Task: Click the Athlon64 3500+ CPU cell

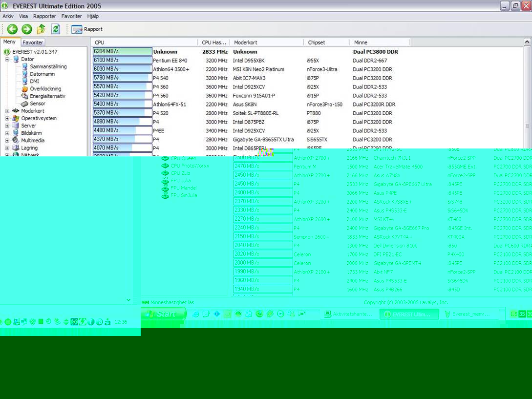Action: pos(171,69)
